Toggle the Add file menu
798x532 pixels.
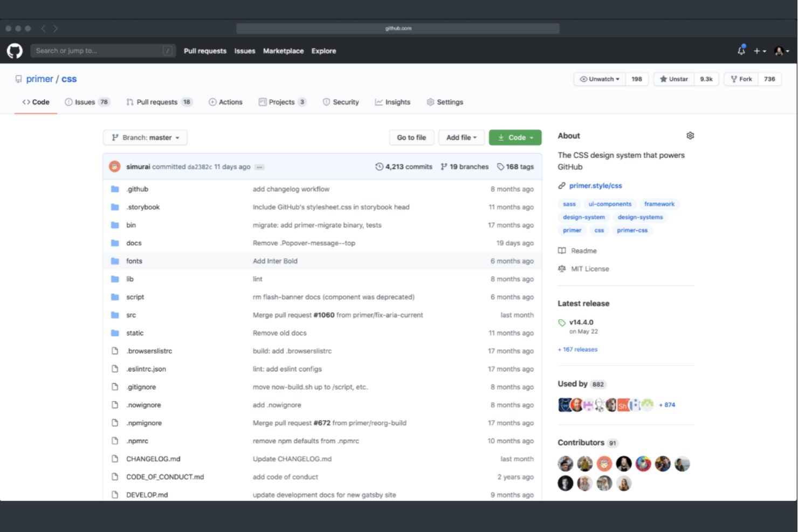pyautogui.click(x=461, y=137)
